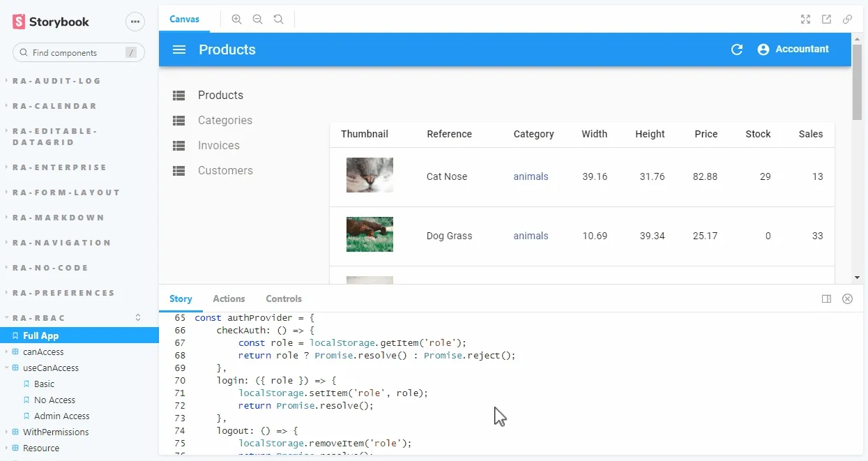The width and height of the screenshot is (868, 461).
Task: Hide the addon panel
Action: pos(848,298)
